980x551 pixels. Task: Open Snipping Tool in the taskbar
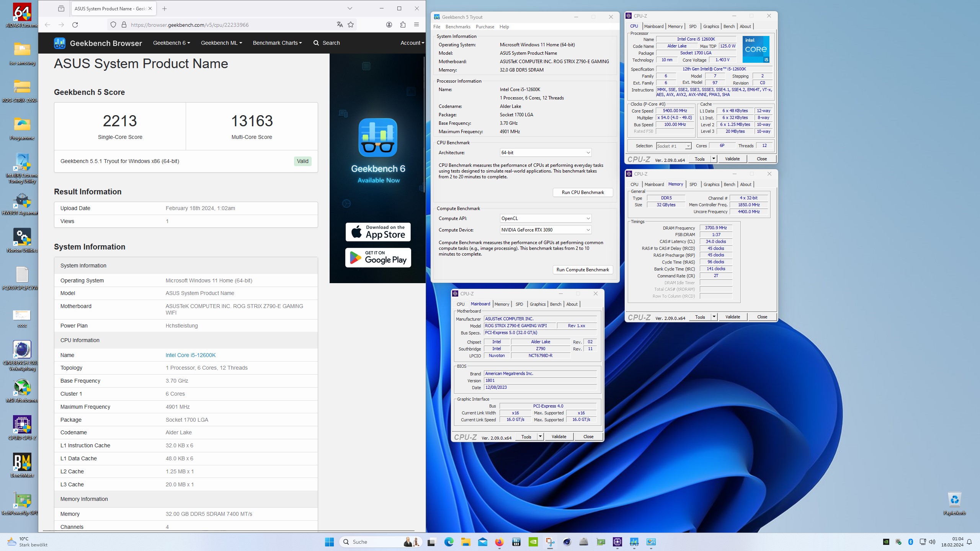click(x=550, y=542)
